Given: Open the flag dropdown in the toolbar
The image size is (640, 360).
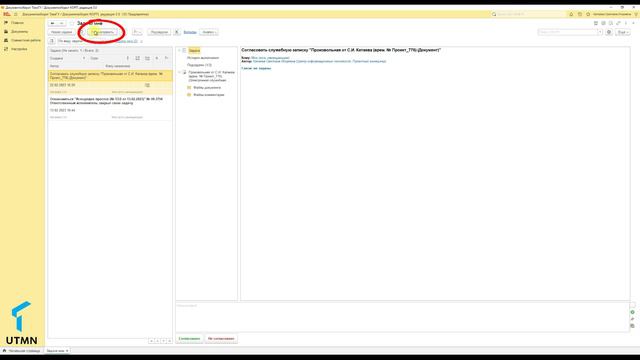Looking at the screenshot, I should click(137, 32).
